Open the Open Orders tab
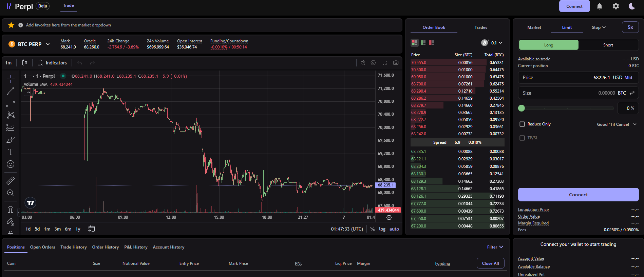The image size is (644, 277). [x=42, y=247]
